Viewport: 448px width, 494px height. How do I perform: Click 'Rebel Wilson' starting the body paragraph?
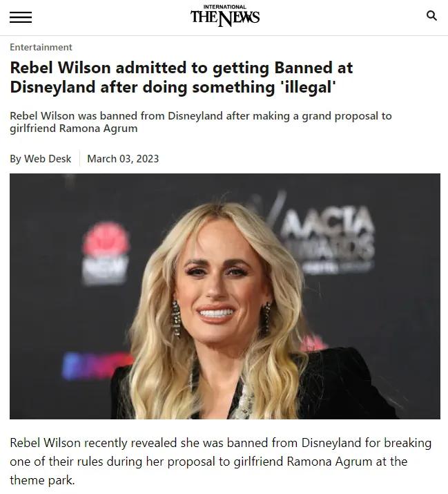coord(46,443)
